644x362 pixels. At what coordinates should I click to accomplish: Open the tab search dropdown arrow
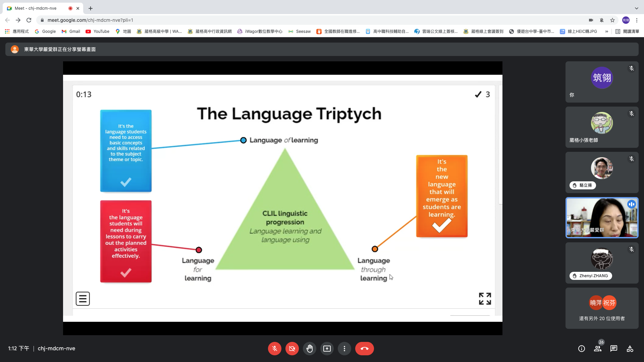click(x=636, y=8)
